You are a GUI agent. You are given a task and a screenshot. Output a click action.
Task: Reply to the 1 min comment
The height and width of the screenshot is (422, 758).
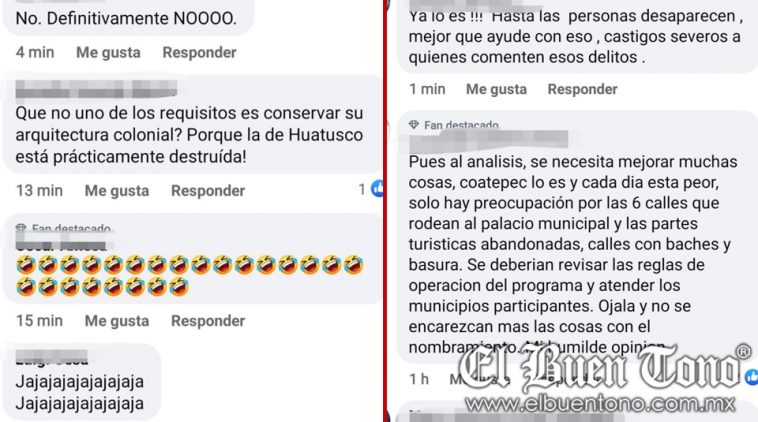point(583,89)
